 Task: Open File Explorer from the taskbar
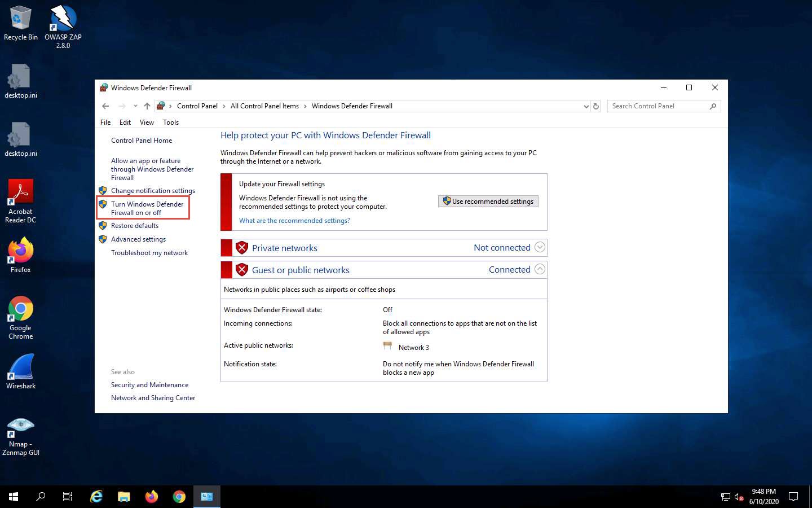click(x=124, y=497)
